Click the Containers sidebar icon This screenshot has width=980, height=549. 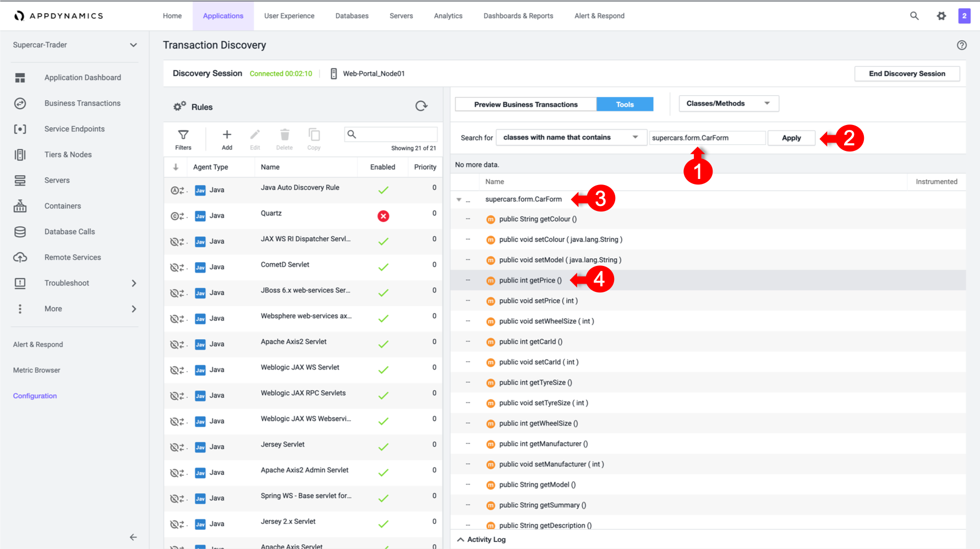pyautogui.click(x=20, y=206)
